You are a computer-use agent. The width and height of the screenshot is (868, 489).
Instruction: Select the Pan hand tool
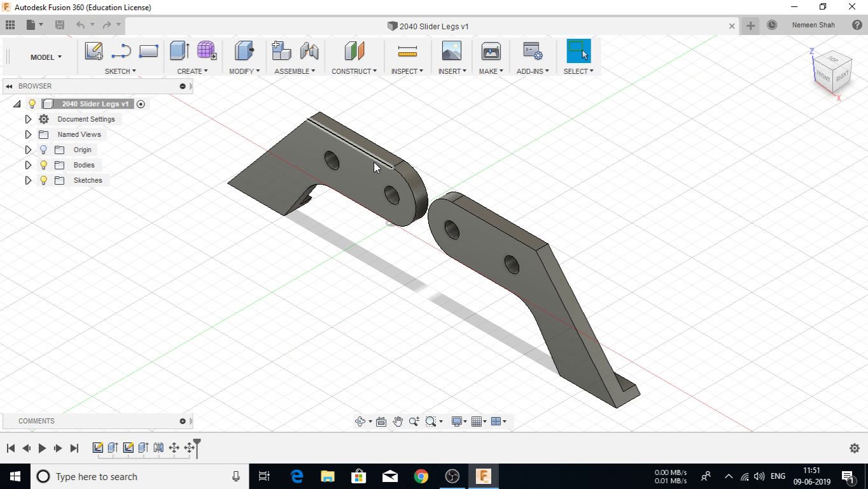pyautogui.click(x=398, y=422)
